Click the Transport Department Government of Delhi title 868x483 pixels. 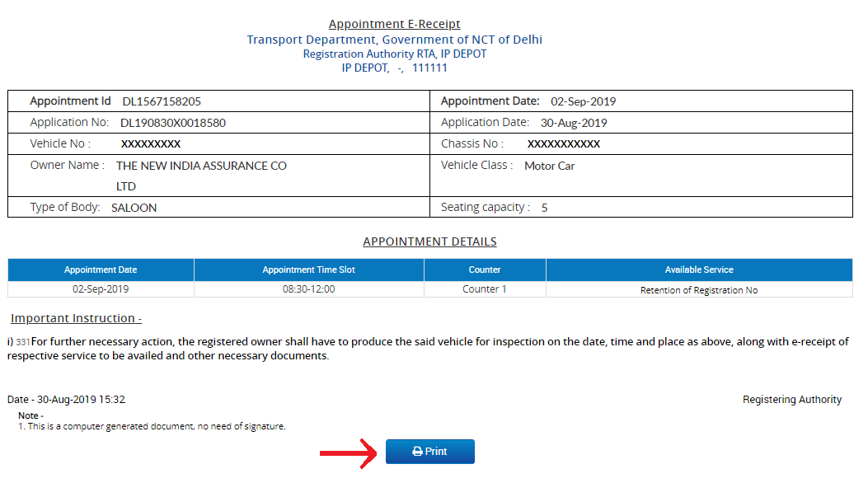pos(394,40)
